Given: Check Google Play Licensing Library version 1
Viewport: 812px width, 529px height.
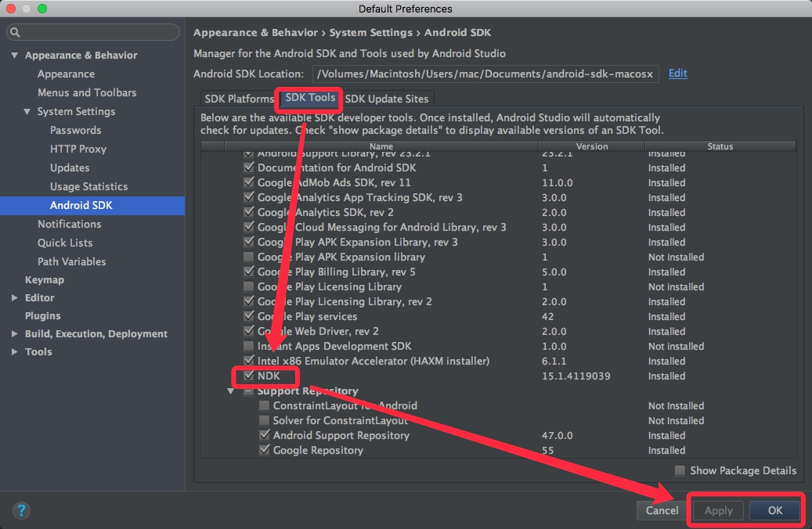Looking at the screenshot, I should (248, 286).
